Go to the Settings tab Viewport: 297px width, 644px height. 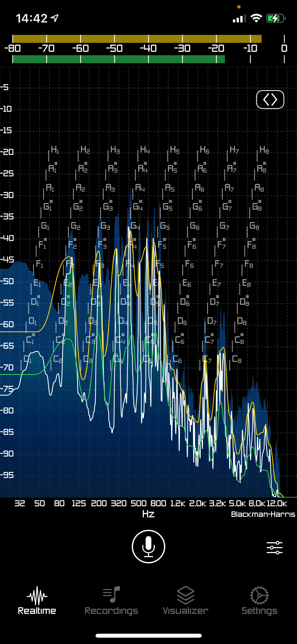259,600
